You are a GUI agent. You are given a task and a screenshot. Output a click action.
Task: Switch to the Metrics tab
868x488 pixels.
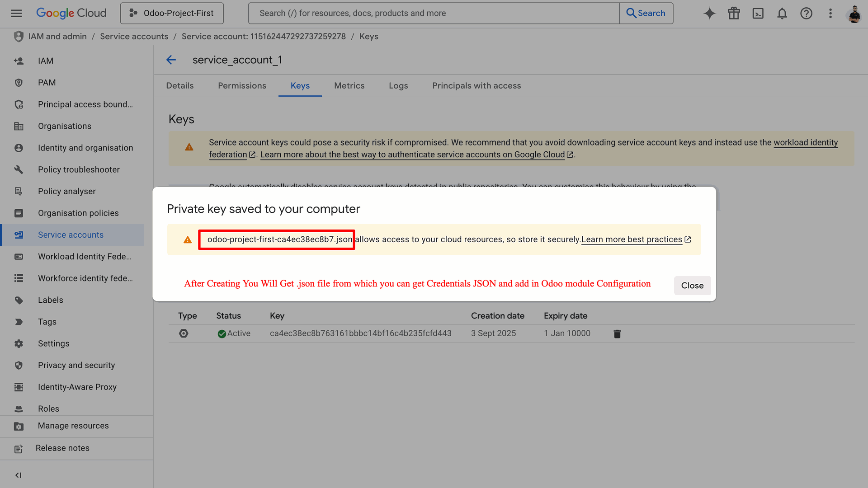[x=349, y=85]
